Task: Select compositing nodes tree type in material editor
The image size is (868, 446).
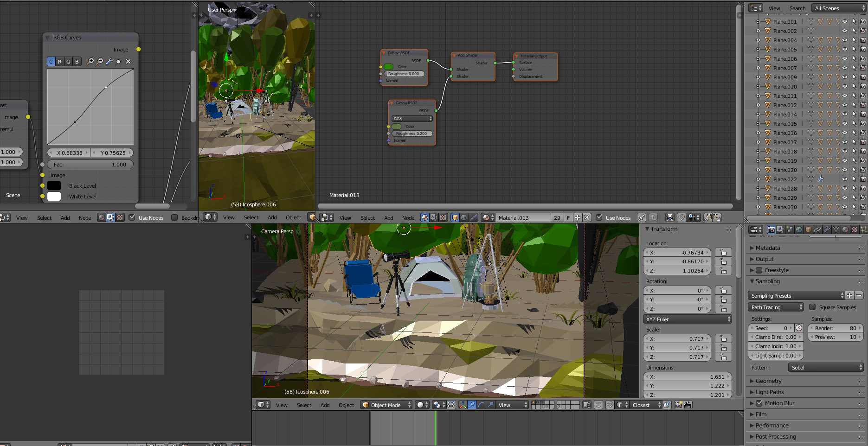Action: click(434, 217)
